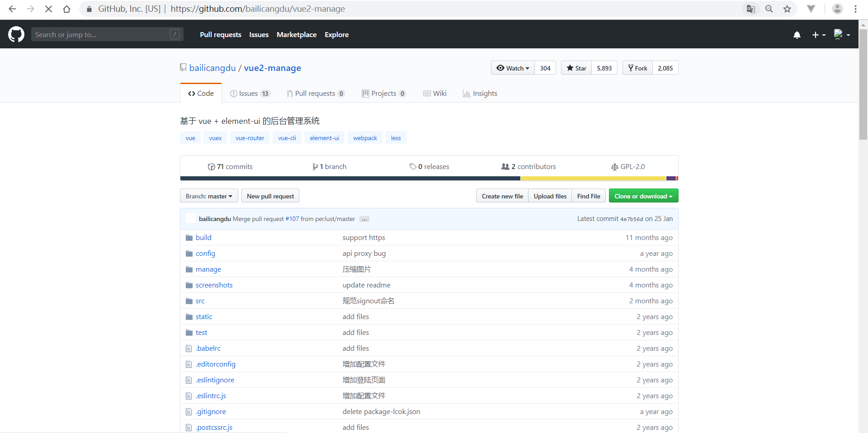View 0 releases link

(x=429, y=167)
